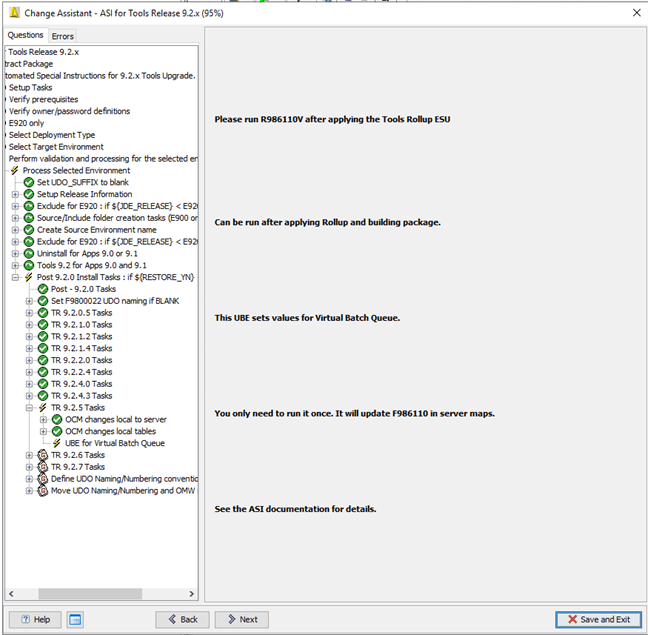Expand the Create Source Environment name node
This screenshot has width=648, height=635.
(15, 230)
